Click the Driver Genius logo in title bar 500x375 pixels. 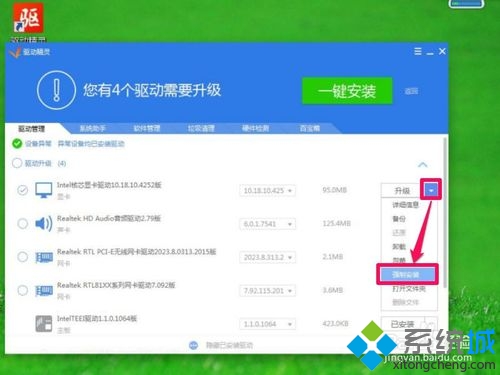(14, 52)
